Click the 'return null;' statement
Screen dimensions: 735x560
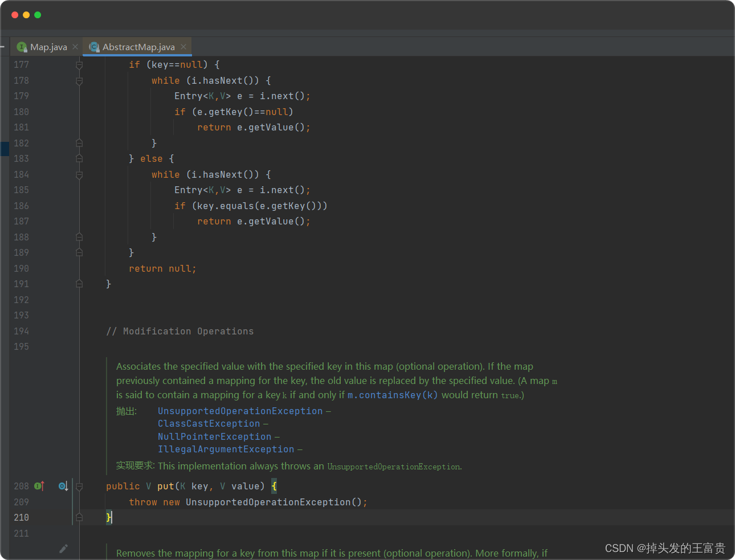(162, 269)
